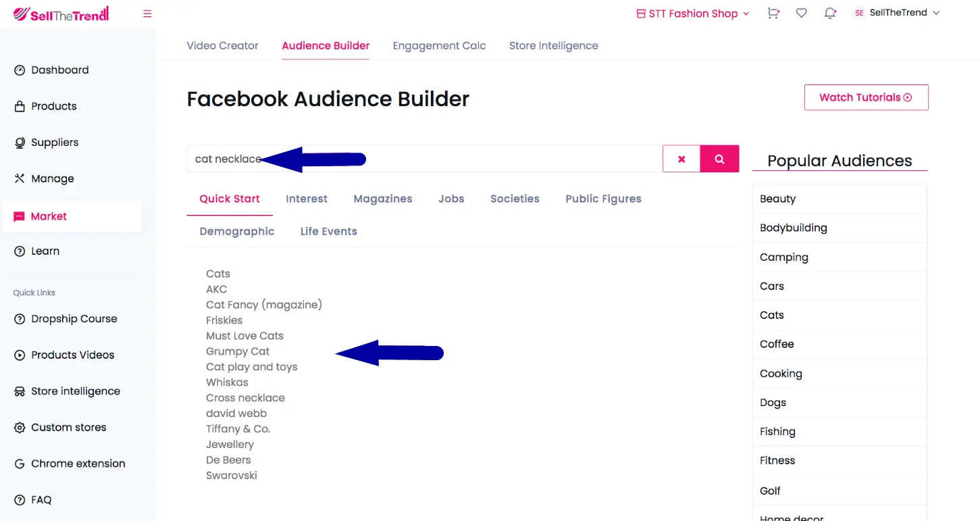Select Bodybuilding in Popular Audiences
This screenshot has width=980, height=521.
click(840, 228)
